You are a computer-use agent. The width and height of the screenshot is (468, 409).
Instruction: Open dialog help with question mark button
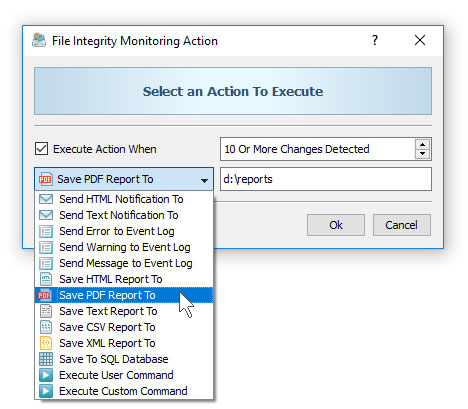click(x=375, y=40)
